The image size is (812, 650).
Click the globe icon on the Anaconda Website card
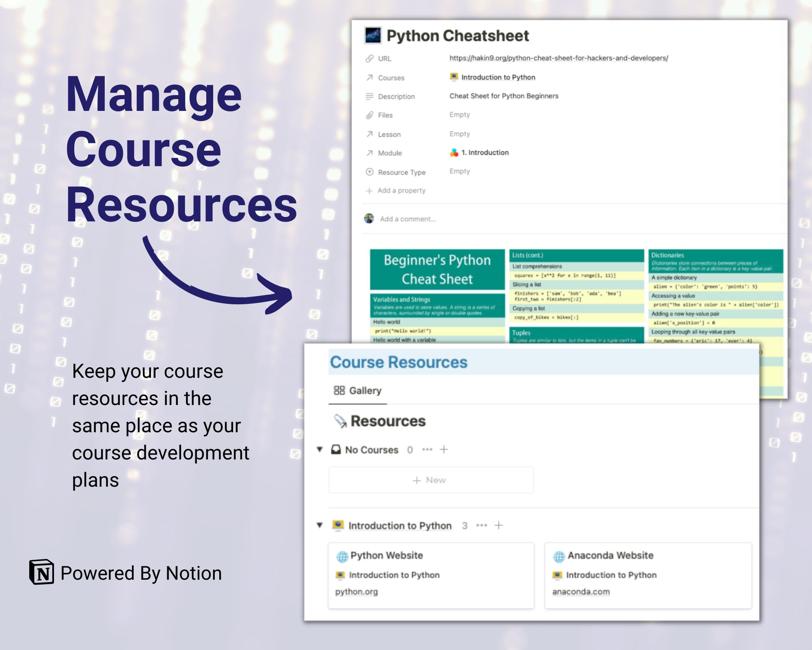coord(560,555)
